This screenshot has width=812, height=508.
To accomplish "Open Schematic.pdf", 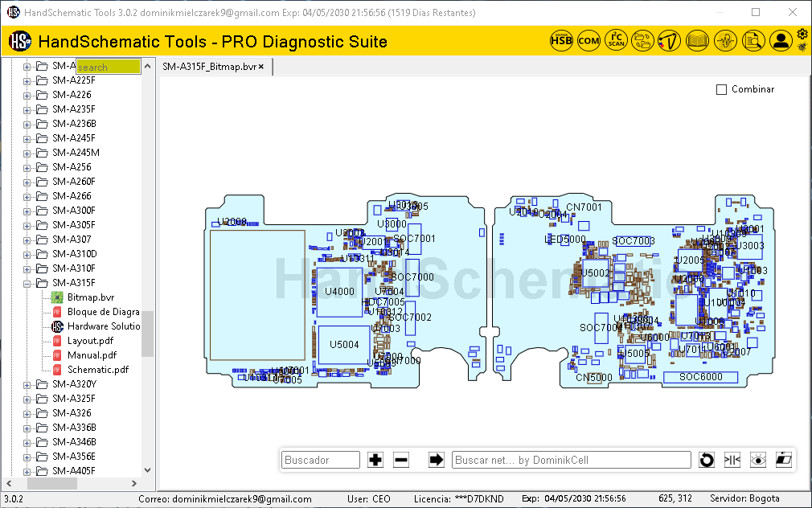I will tap(98, 370).
